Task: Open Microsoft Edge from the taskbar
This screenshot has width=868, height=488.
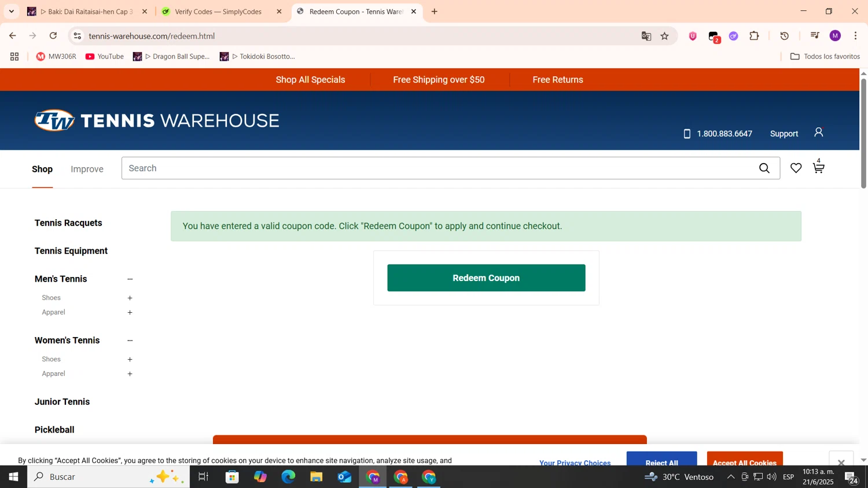Action: click(288, 477)
